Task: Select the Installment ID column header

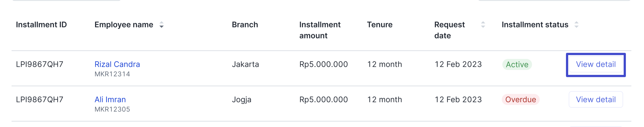Action: tap(41, 25)
